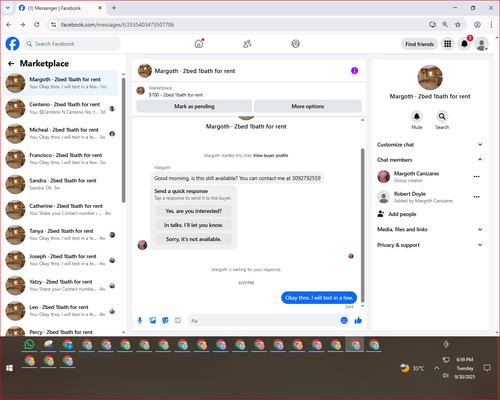The width and height of the screenshot is (500, 400).
Task: Select the Sandra 2bed 1bath conversation
Action: [x=61, y=184]
